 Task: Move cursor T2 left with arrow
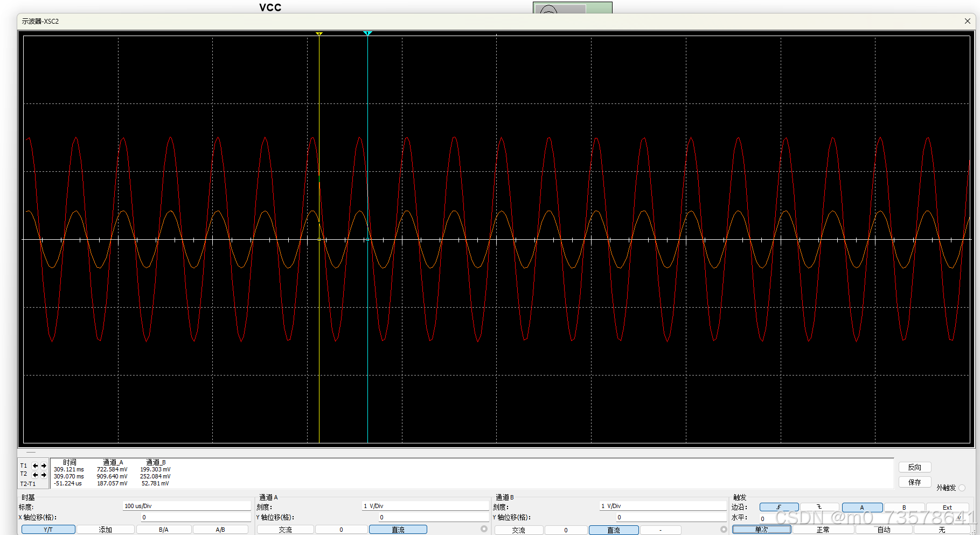(x=36, y=475)
